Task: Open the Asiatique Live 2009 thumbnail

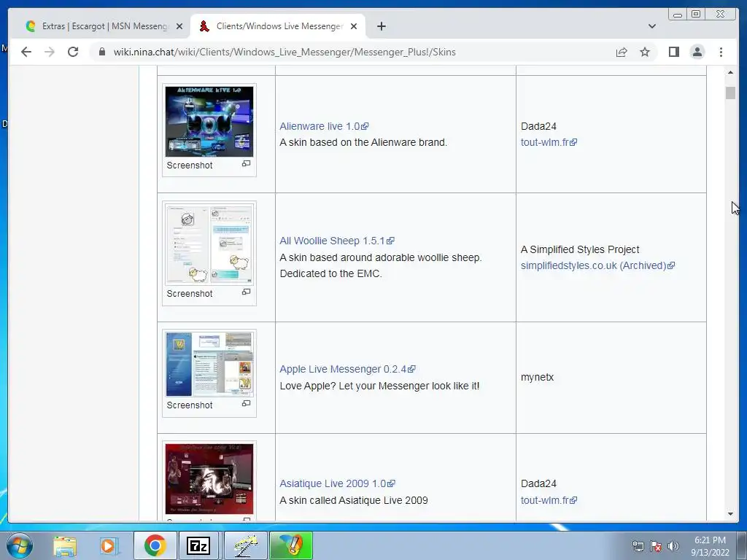Action: point(209,479)
